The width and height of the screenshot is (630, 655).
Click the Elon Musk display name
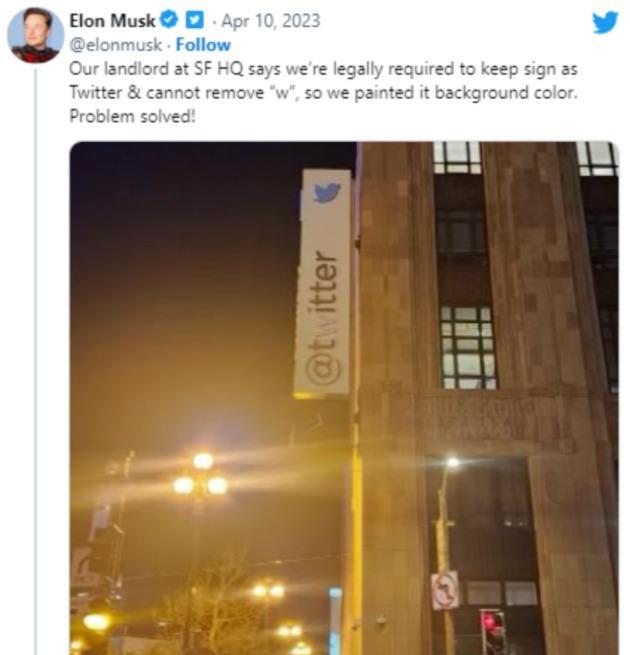[112, 20]
